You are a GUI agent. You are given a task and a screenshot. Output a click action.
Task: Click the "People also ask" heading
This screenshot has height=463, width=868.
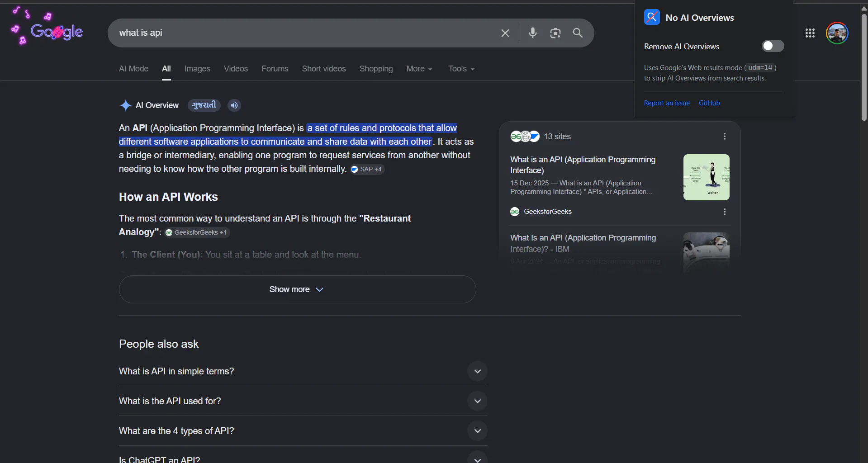point(159,344)
